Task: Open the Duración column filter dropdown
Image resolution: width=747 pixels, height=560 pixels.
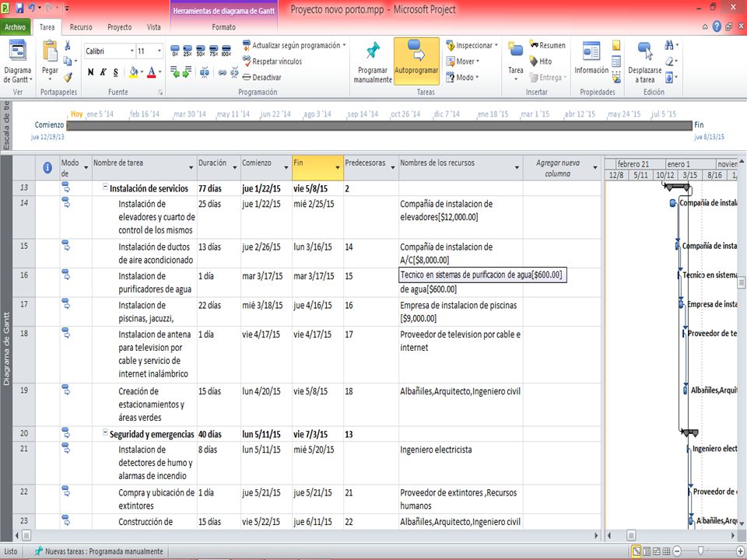Action: point(234,168)
